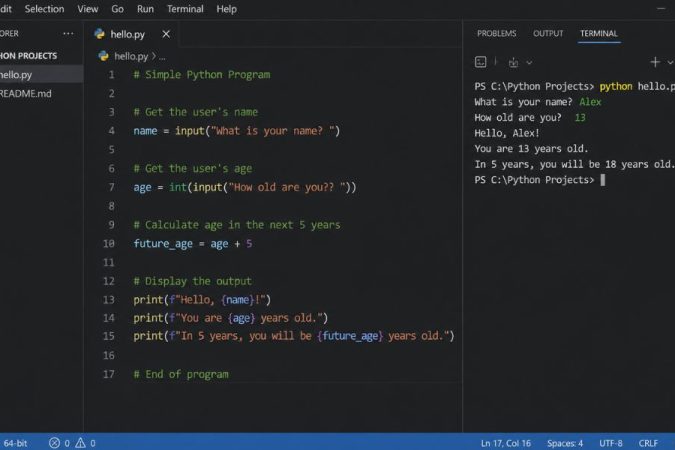
Task: Create a new terminal with plus icon
Action: coord(655,62)
